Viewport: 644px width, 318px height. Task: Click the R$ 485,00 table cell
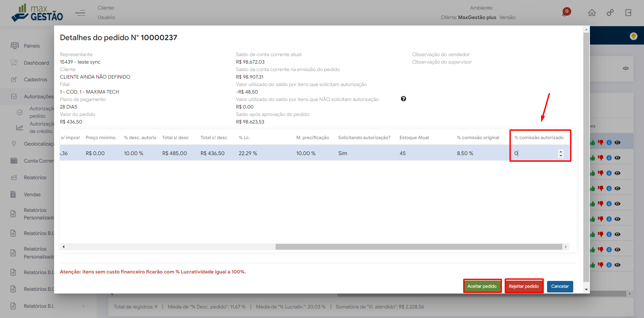click(175, 153)
